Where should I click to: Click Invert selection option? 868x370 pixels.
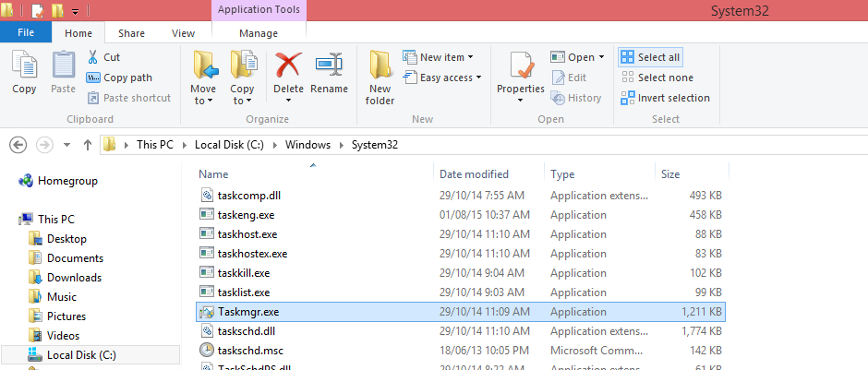point(665,98)
